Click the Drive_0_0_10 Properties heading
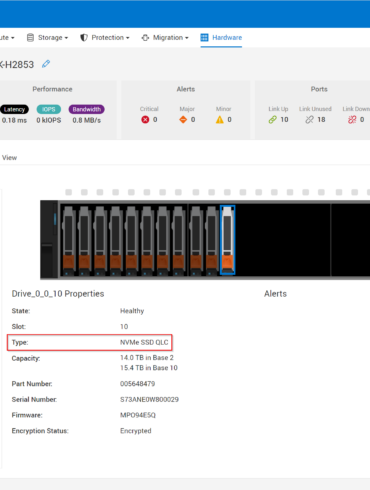This screenshot has height=490, width=370. point(58,294)
